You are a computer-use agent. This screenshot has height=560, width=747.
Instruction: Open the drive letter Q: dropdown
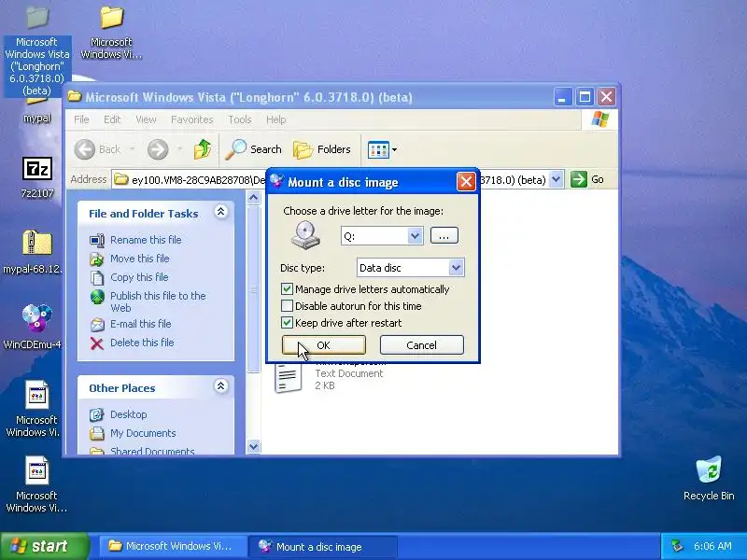pos(415,236)
